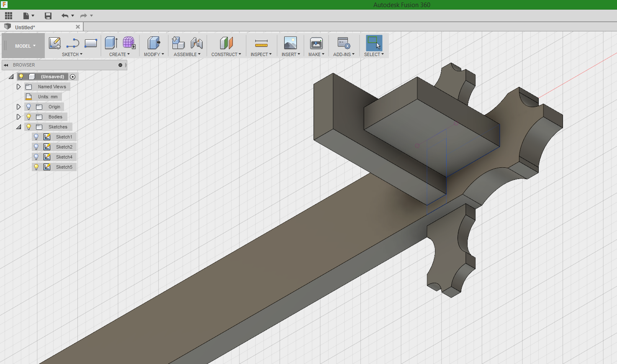Collapse the Unsaved root node
617x364 pixels.
11,77
